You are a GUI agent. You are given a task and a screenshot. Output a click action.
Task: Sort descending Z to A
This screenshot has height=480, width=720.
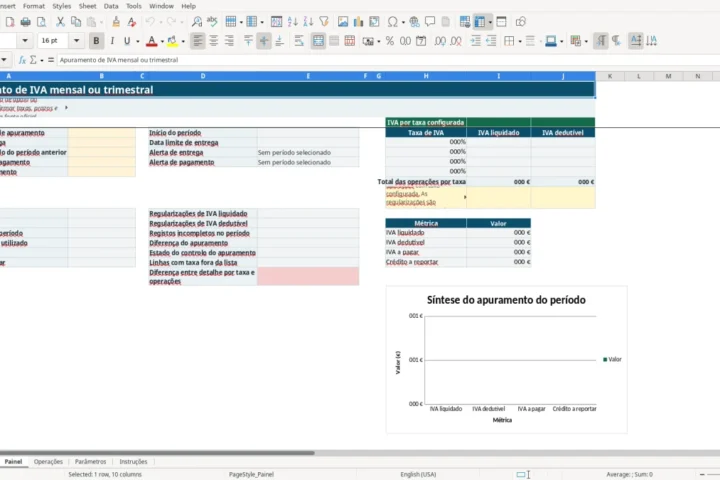click(308, 22)
